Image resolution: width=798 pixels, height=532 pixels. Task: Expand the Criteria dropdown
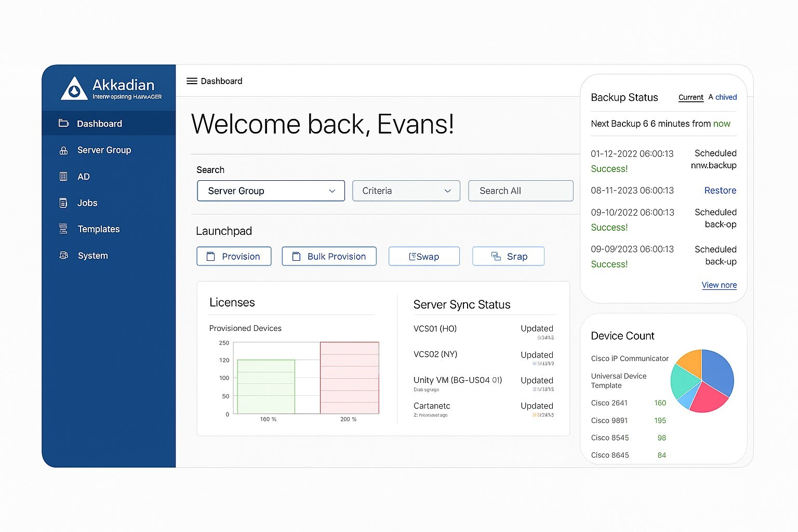[x=406, y=191]
